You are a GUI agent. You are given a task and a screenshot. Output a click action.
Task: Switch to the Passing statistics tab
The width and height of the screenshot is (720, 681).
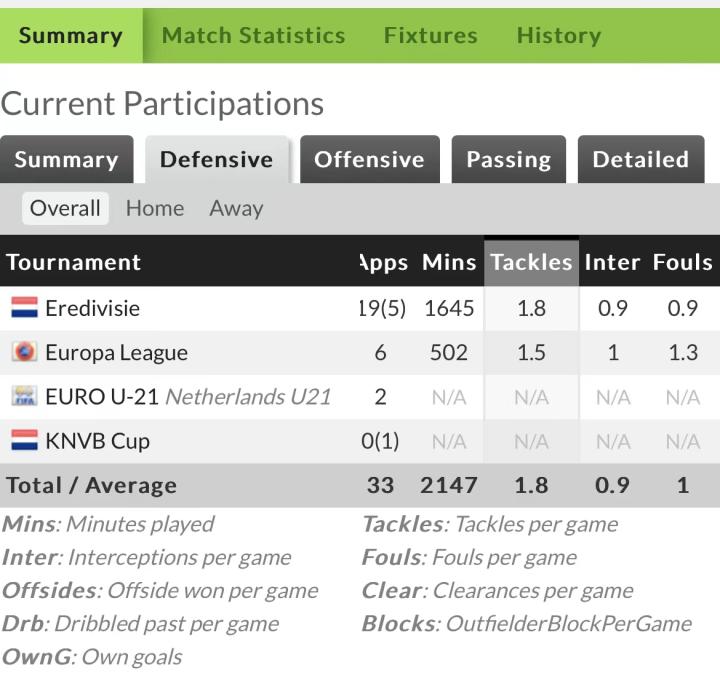tap(508, 160)
